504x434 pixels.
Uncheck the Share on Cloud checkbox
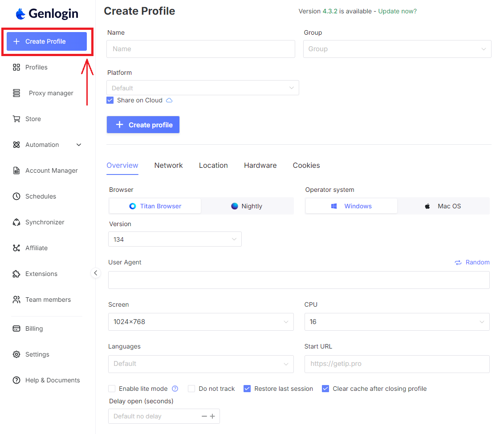coord(110,100)
